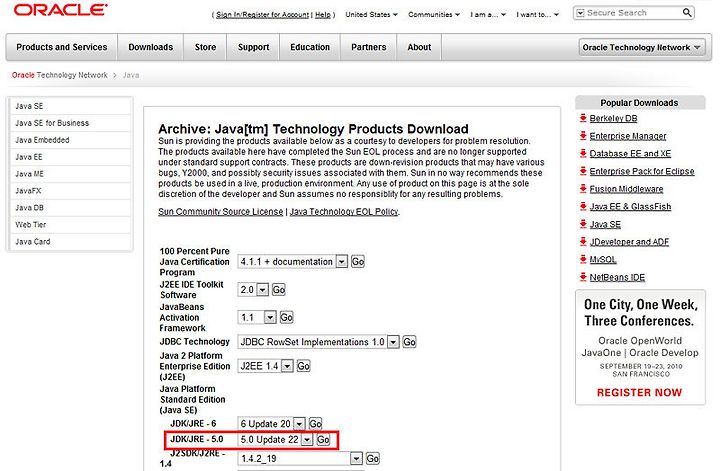Open the 6 Update 20 version dropdown

pos(299,423)
